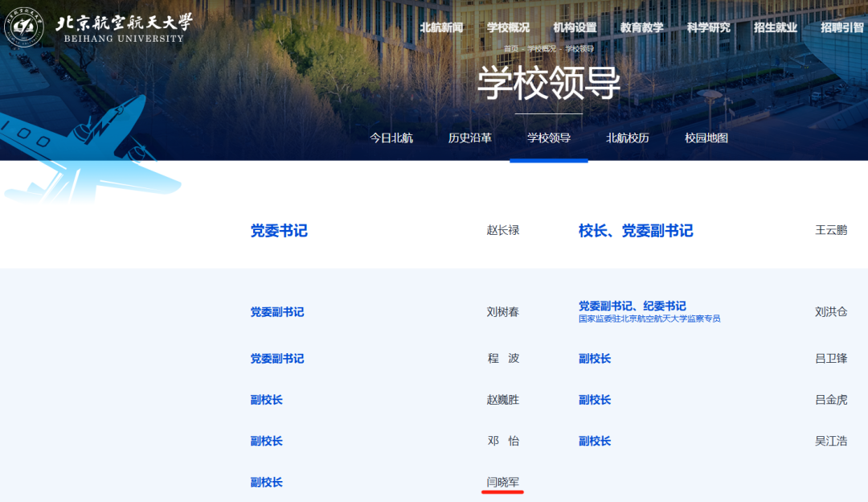Click the Beihang University logo emblem
Screen dimensions: 868x502
click(x=24, y=27)
